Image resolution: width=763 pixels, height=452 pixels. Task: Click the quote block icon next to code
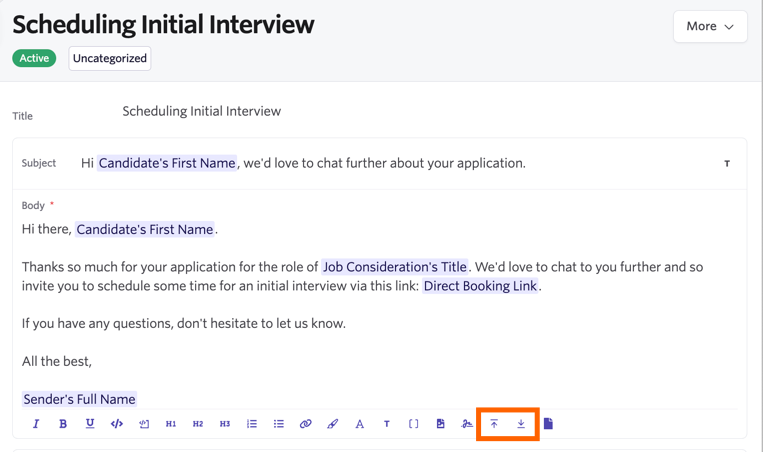pyautogui.click(x=144, y=424)
